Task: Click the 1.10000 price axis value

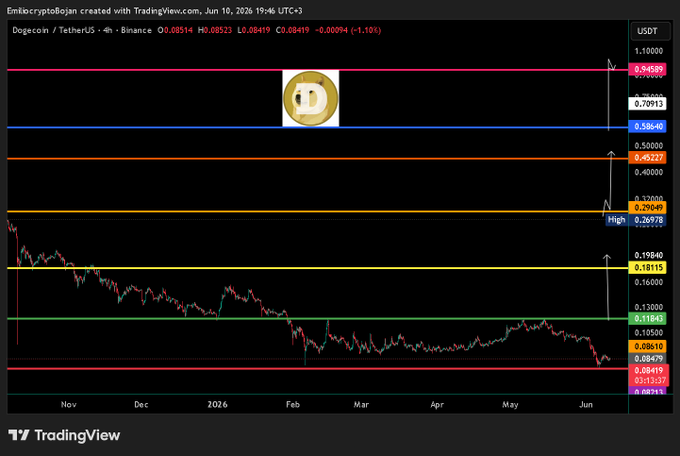Action: (x=648, y=51)
